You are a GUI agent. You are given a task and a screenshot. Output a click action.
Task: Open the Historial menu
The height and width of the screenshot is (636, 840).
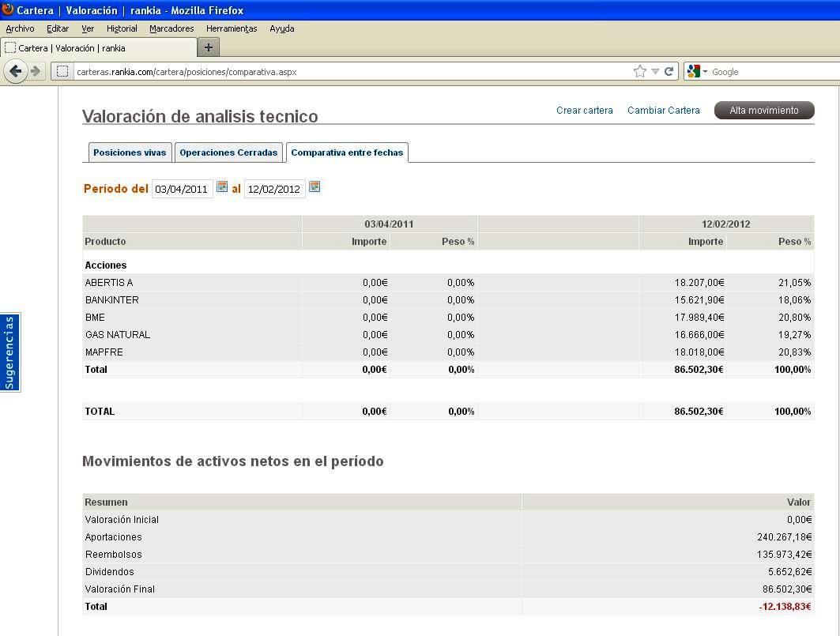[122, 28]
